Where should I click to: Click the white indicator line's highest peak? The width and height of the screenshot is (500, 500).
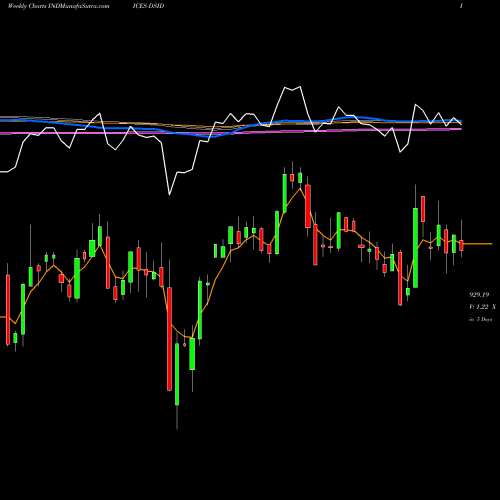point(300,87)
